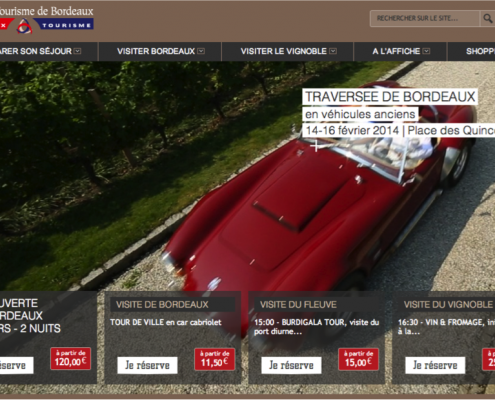The width and height of the screenshot is (495, 400).
Task: Open 'Traversée de Bordeaux' banner title
Action: (x=390, y=97)
